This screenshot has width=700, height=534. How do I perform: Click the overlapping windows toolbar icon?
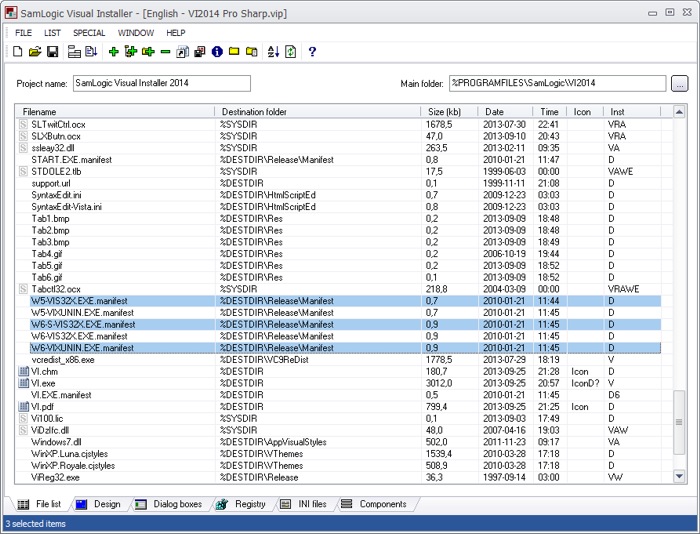pyautogui.click(x=200, y=52)
